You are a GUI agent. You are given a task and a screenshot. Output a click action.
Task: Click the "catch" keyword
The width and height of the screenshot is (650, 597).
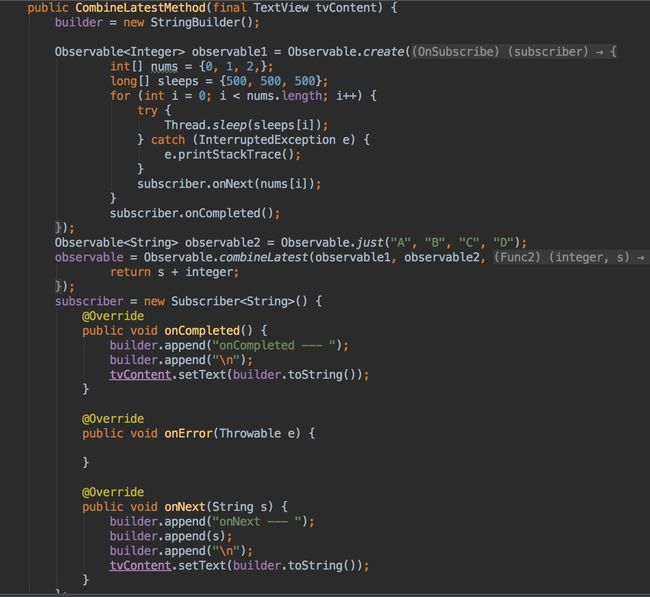168,140
